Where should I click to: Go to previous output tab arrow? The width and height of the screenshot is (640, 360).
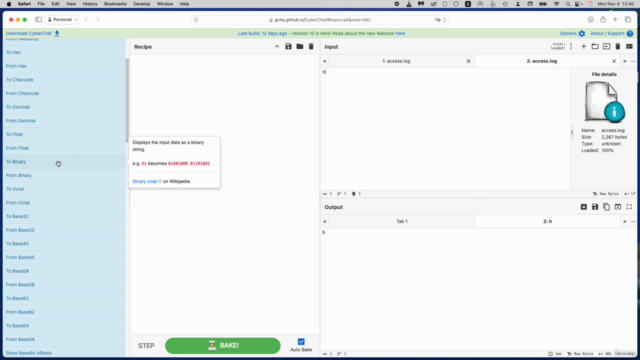coord(325,221)
